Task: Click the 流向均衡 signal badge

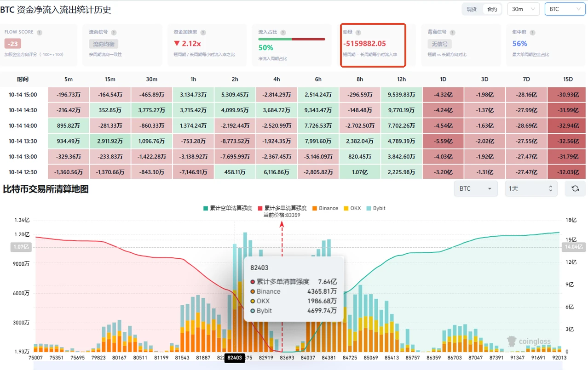Action: tap(104, 44)
